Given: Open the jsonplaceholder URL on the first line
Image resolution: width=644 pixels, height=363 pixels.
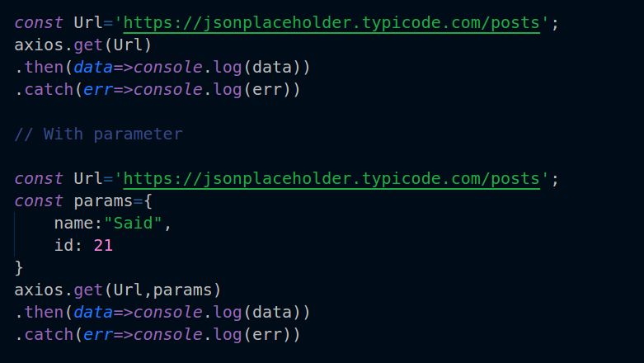Looking at the screenshot, I should (331, 23).
